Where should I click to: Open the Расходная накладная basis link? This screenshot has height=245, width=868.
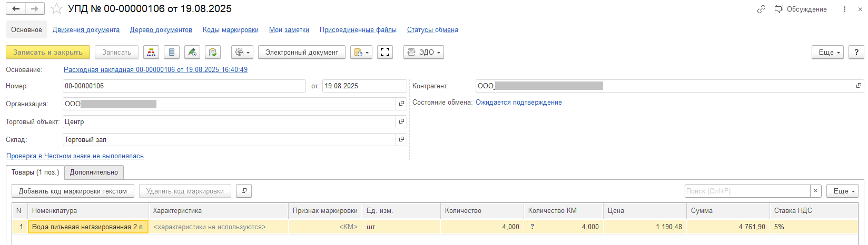point(155,69)
